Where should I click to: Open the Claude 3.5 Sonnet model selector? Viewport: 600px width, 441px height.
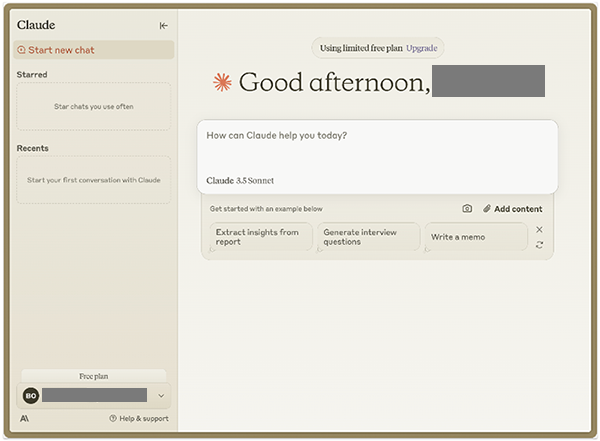(x=240, y=181)
